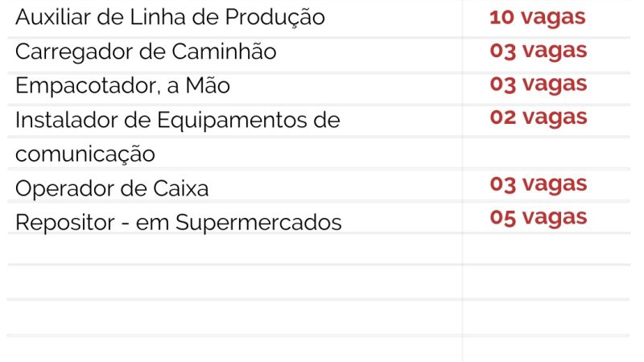Click second empty row below Repositor entry
Viewport: 644px width, 362px height.
[x=233, y=282]
